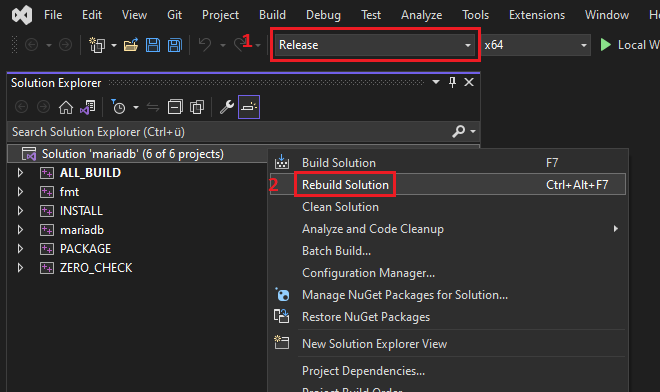Viewport: 660px width, 392px height.
Task: Click Solution Explorer Back arrow icon
Action: [21, 107]
